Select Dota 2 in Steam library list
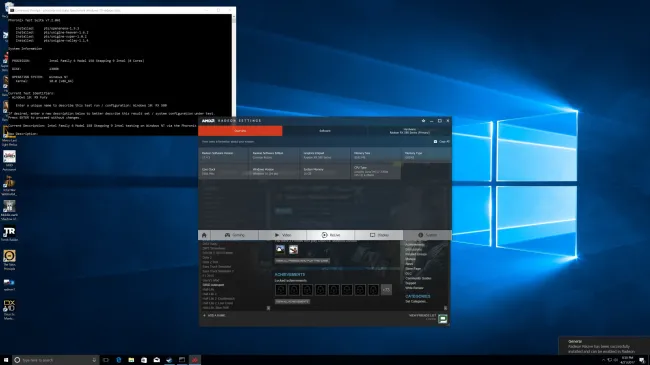 coord(207,258)
